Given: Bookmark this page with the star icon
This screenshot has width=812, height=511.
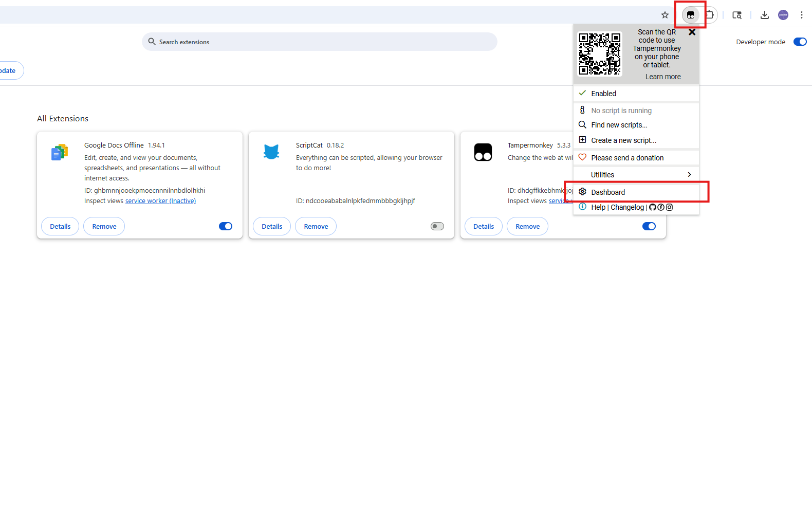Looking at the screenshot, I should tap(665, 15).
